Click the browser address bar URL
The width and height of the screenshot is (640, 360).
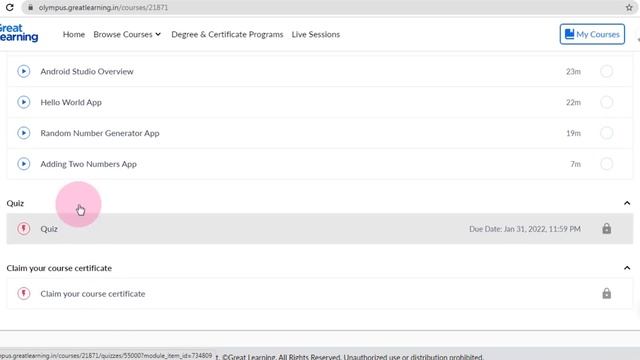103,7
